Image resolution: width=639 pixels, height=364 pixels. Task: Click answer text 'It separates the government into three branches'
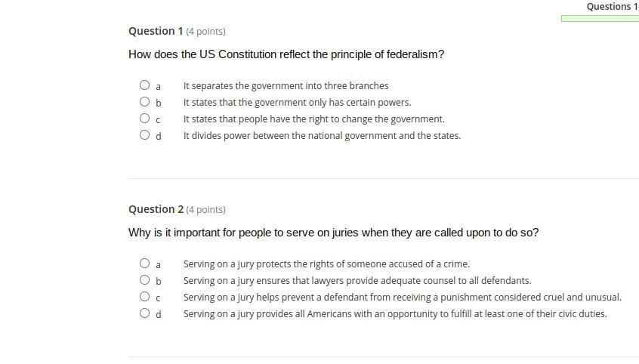pos(286,86)
